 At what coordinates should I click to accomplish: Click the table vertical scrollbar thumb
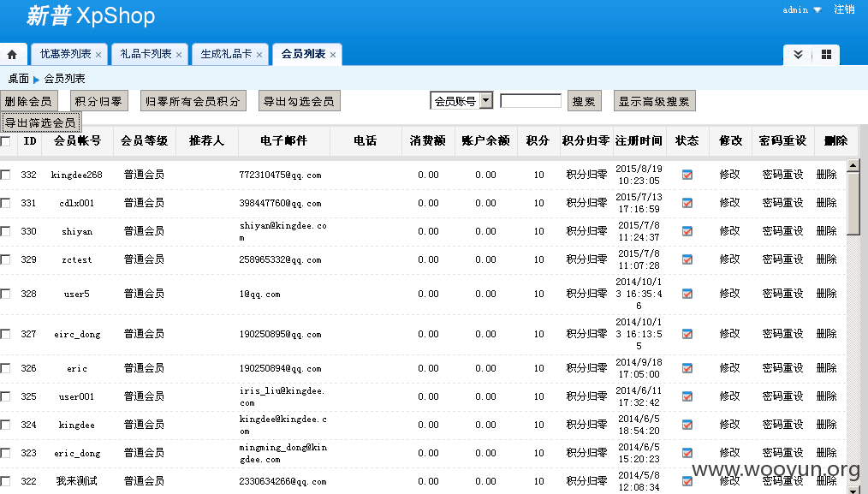(x=853, y=203)
